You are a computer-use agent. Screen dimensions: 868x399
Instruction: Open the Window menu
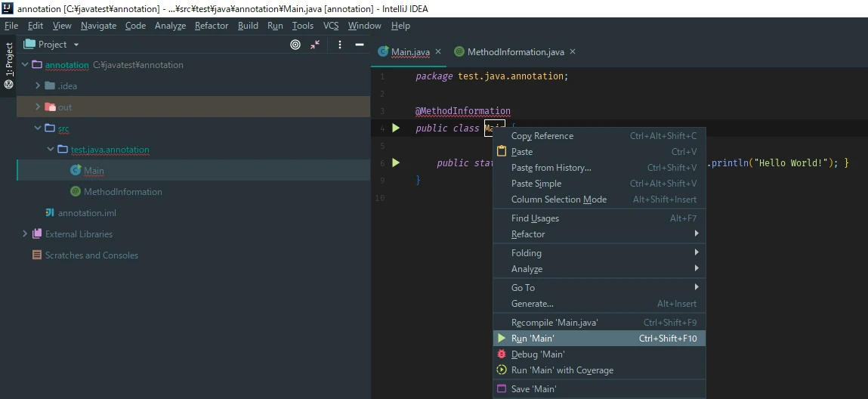coord(364,26)
